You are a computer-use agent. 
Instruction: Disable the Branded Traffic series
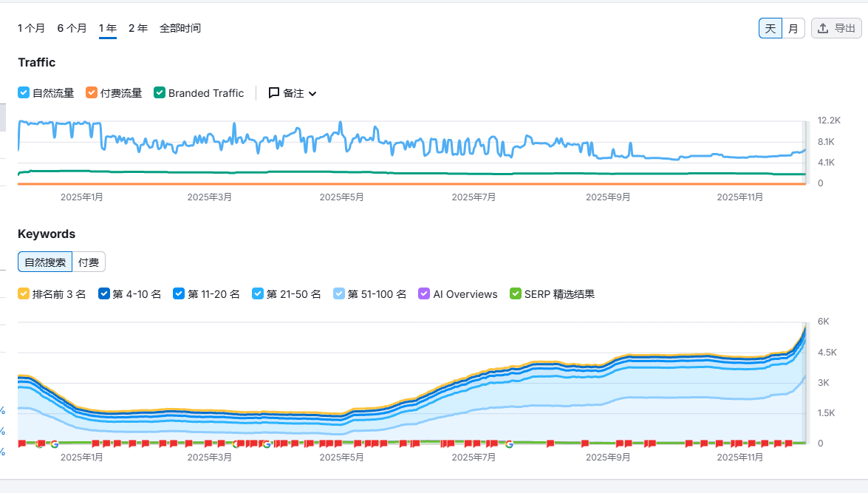pyautogui.click(x=160, y=93)
